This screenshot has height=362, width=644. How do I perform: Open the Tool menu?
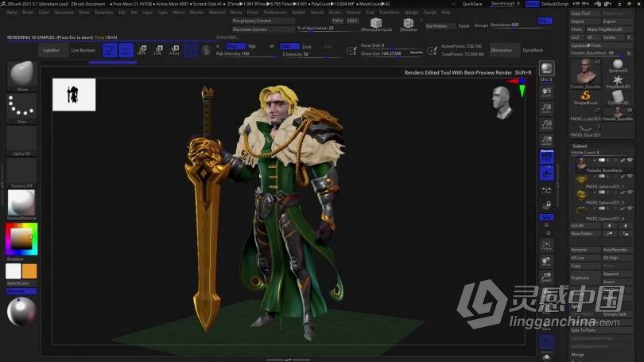370,12
